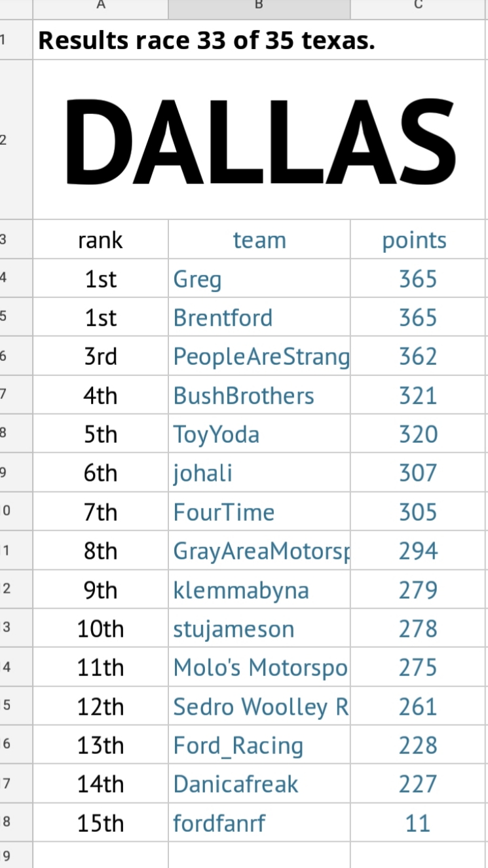Image resolution: width=488 pixels, height=868 pixels.
Task: Click the 'Results race 33 of 35 texas.' title cell
Action: point(206,41)
